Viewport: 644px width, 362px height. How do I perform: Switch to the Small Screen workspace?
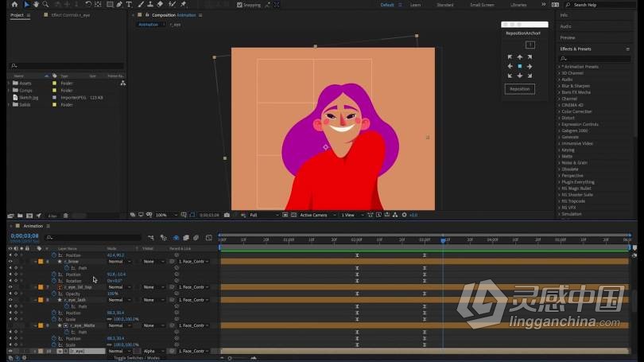pos(482,5)
